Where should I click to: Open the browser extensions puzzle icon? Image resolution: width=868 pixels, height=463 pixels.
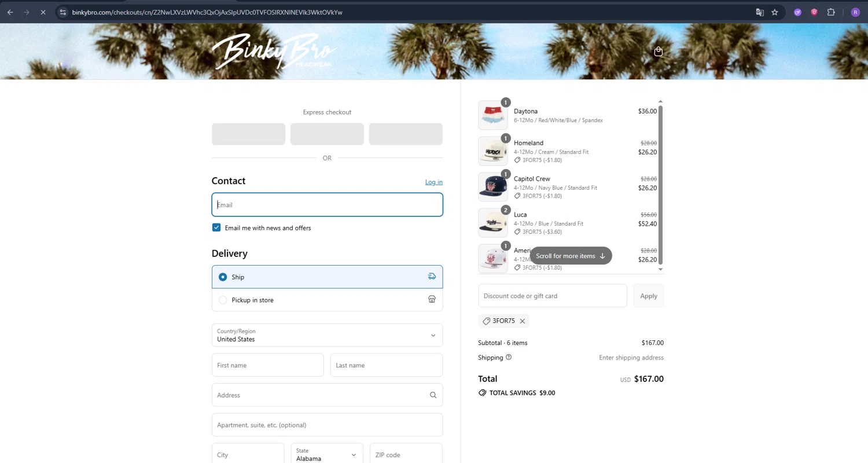[831, 12]
